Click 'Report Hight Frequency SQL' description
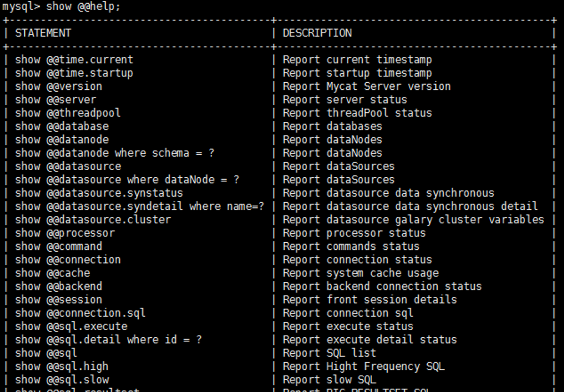 pos(363,366)
